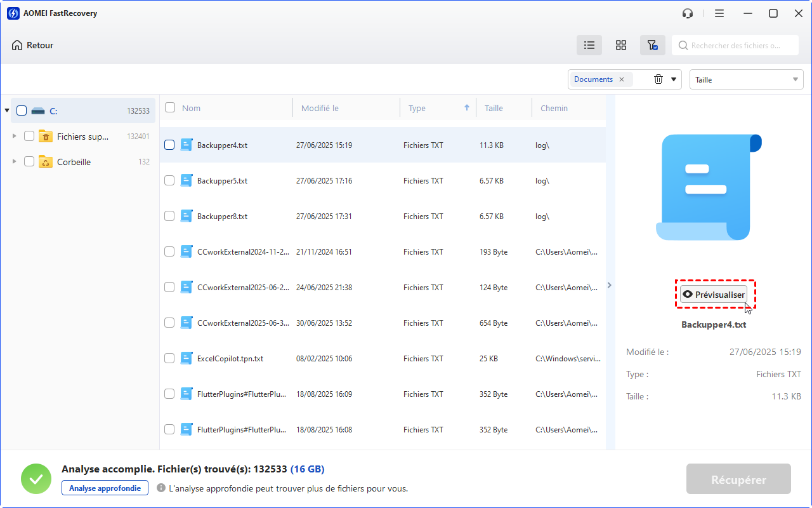
Task: Expand the Fichiers sup... tree node
Action: [x=15, y=136]
